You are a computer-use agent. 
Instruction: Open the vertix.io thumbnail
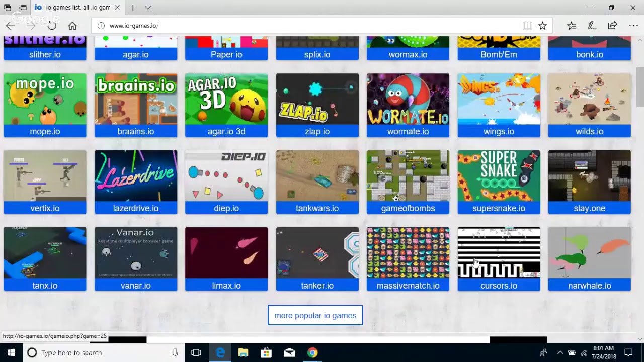(45, 176)
